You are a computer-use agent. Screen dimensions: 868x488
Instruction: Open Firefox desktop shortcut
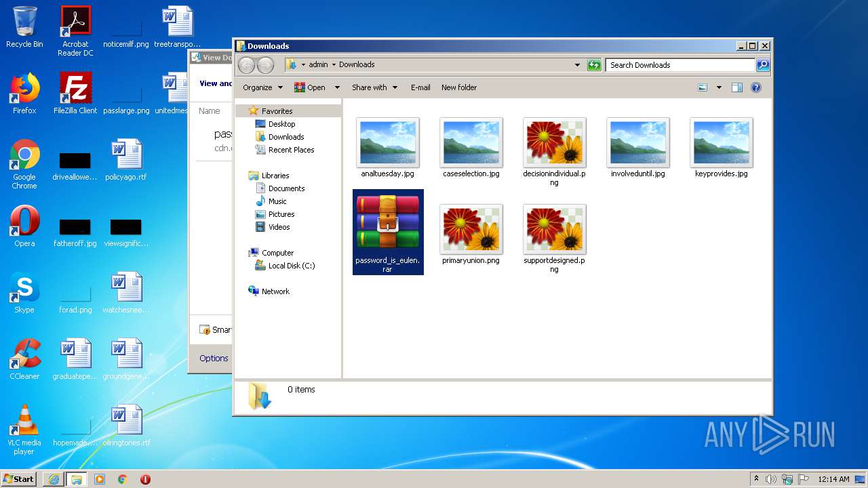click(x=24, y=94)
